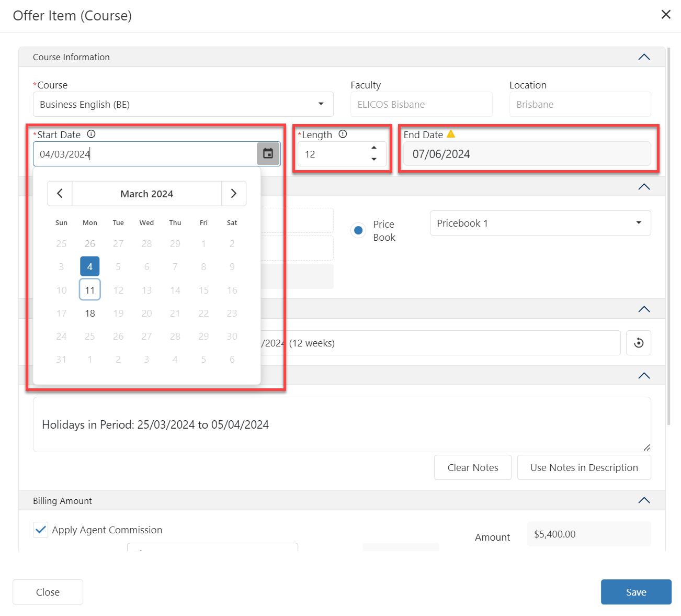Image resolution: width=681 pixels, height=616 pixels.
Task: Close the Offer Item dialog with X
Action: click(x=666, y=15)
